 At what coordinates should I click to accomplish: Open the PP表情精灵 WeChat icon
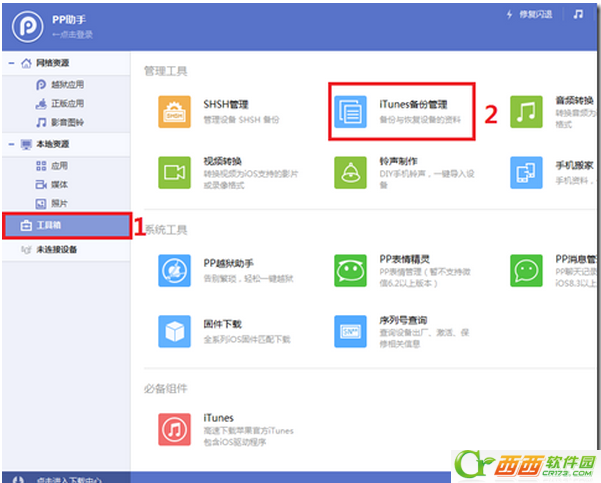[350, 270]
